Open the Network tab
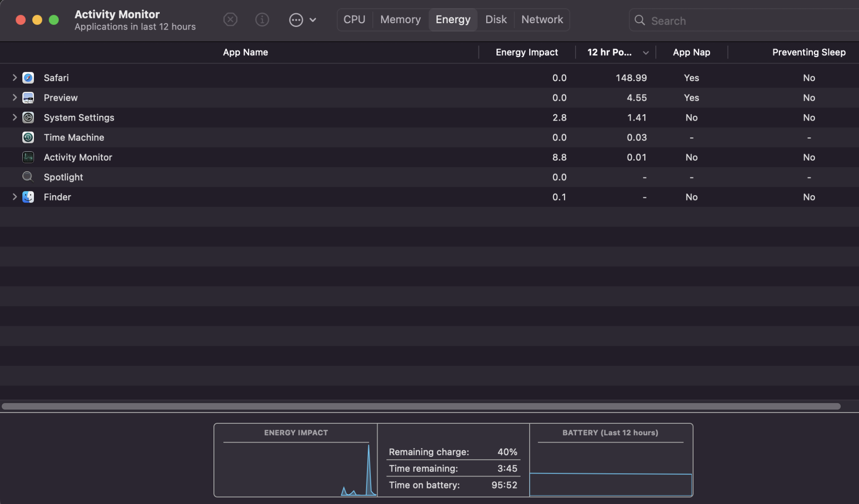This screenshot has width=859, height=504. (x=542, y=20)
